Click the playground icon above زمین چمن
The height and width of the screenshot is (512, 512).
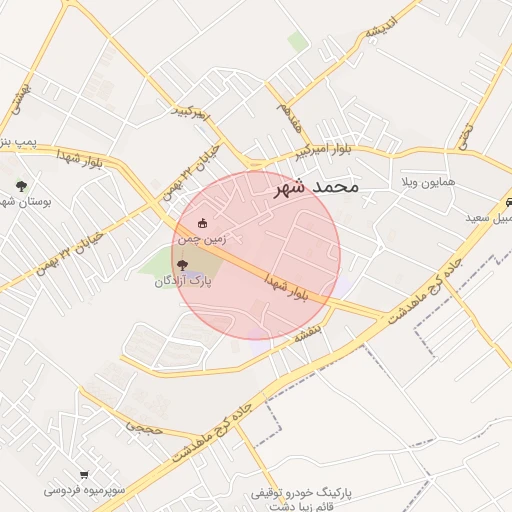201,223
